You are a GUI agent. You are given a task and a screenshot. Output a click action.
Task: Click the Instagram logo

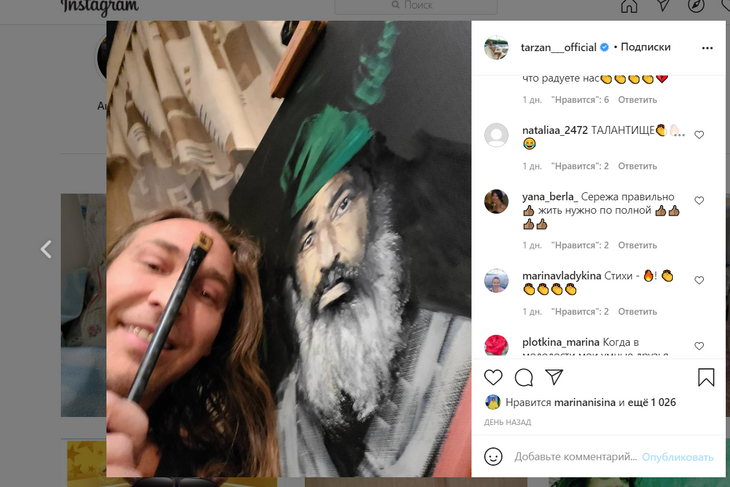[98, 7]
